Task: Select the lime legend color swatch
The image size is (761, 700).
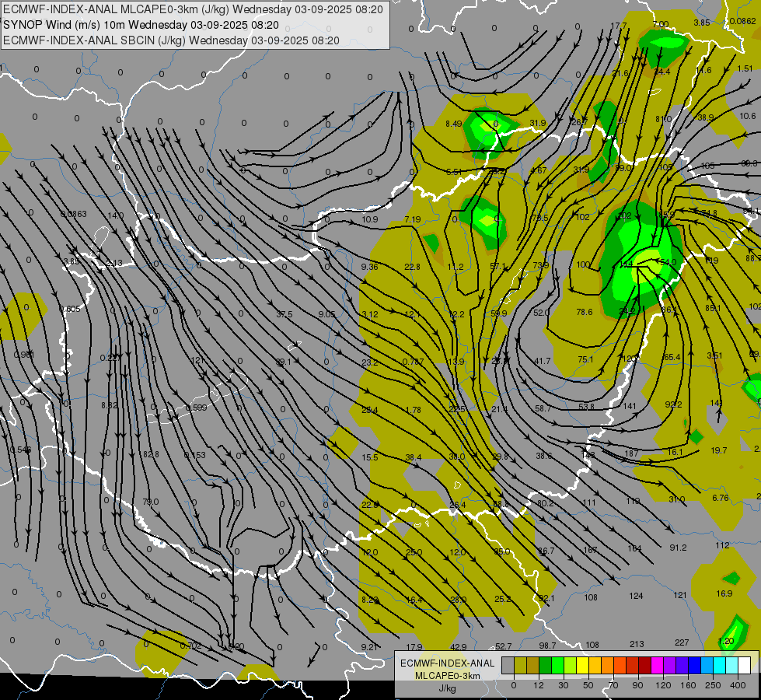Action: (571, 666)
